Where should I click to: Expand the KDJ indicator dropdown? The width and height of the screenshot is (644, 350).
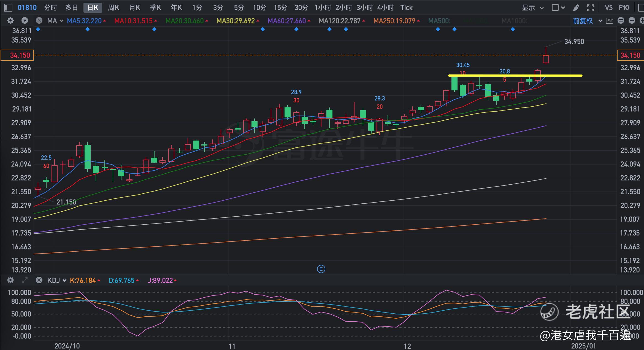pyautogui.click(x=64, y=281)
